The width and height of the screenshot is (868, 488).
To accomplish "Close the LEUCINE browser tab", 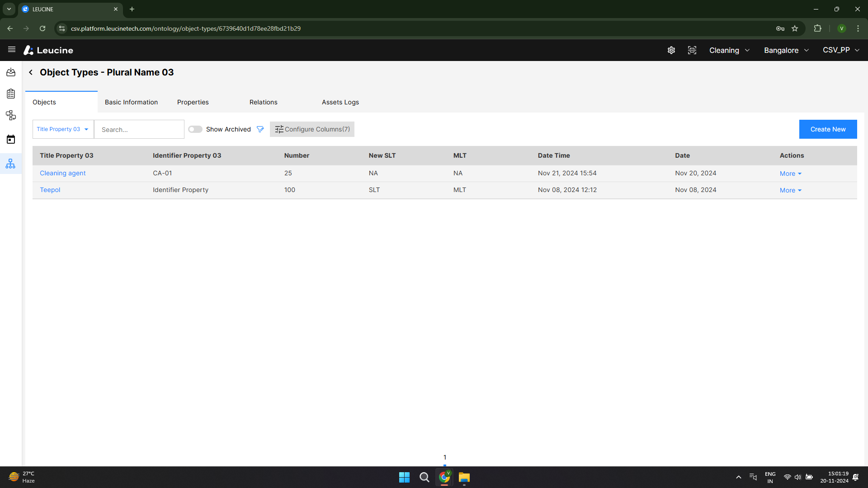I will tap(116, 9).
